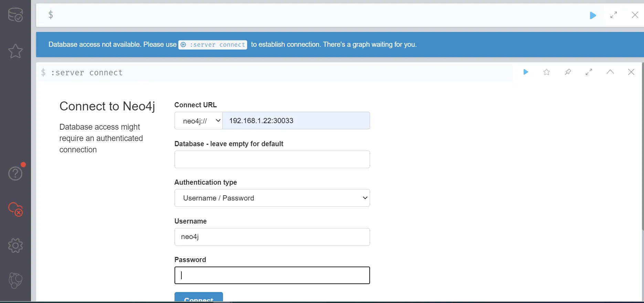Image resolution: width=644 pixels, height=303 pixels.
Task: Collapse the :server connect frame
Action: point(610,72)
